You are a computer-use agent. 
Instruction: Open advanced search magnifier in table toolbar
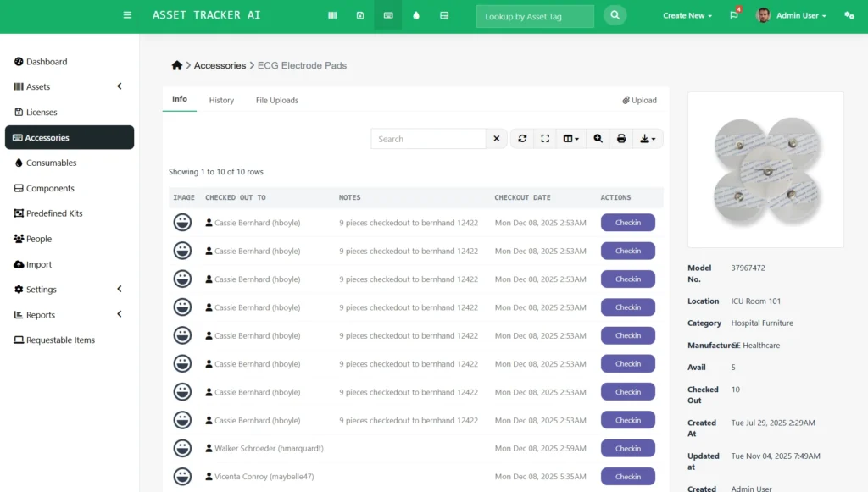(x=598, y=139)
